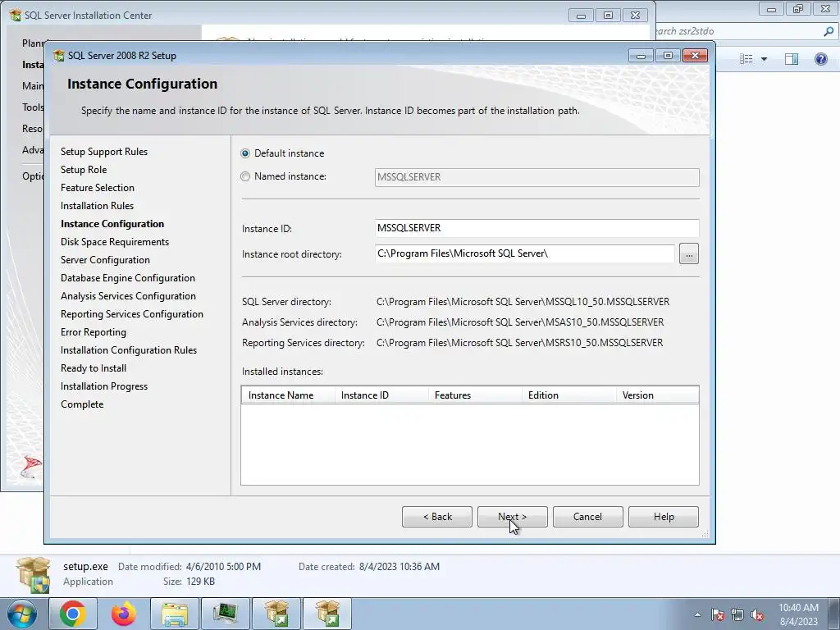The height and width of the screenshot is (630, 840).
Task: Open the browse button for root directory
Action: (x=689, y=254)
